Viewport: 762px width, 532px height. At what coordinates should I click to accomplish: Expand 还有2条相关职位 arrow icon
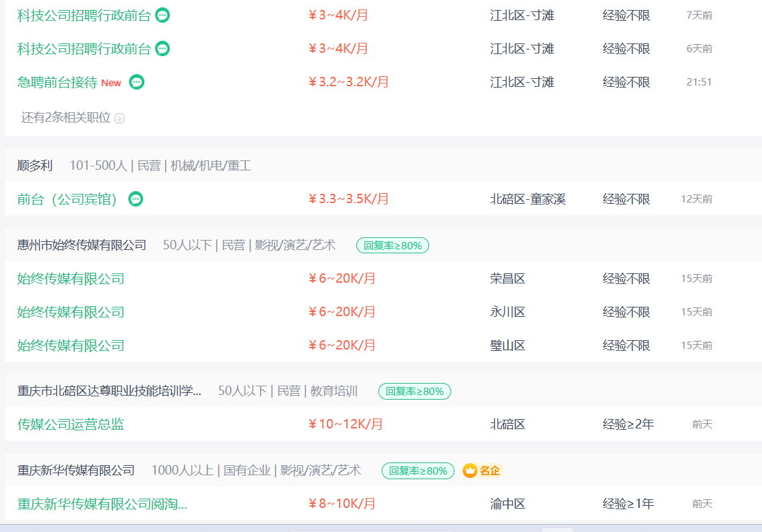[x=120, y=118]
